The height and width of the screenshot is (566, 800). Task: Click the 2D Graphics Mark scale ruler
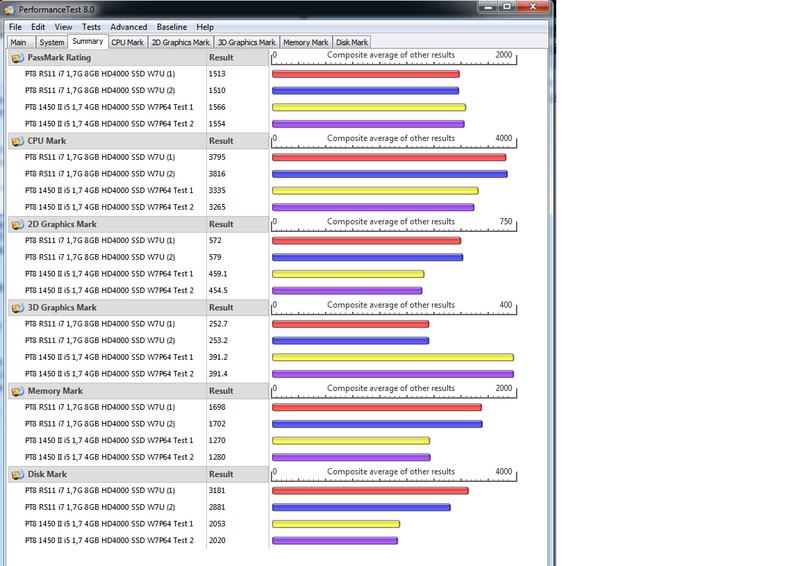pyautogui.click(x=393, y=225)
